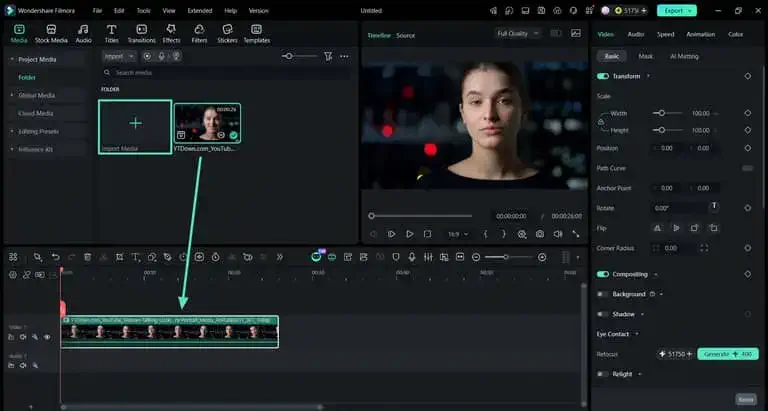Toggle the Transform switch

coord(603,76)
